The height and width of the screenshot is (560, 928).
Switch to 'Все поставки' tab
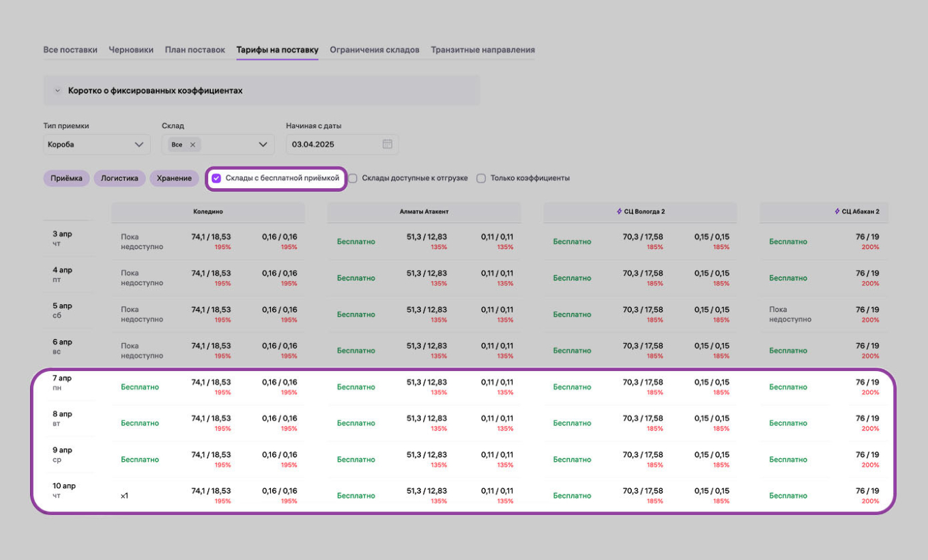coord(70,50)
